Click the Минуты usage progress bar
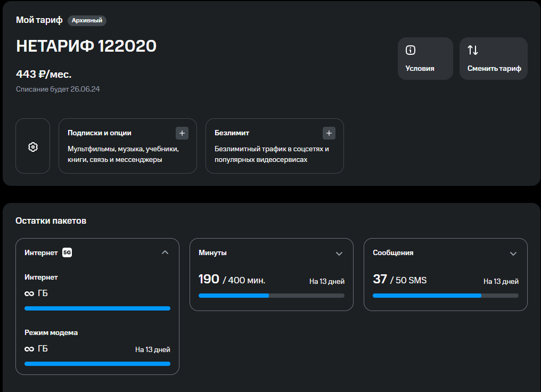This screenshot has height=392, width=541. (271, 295)
